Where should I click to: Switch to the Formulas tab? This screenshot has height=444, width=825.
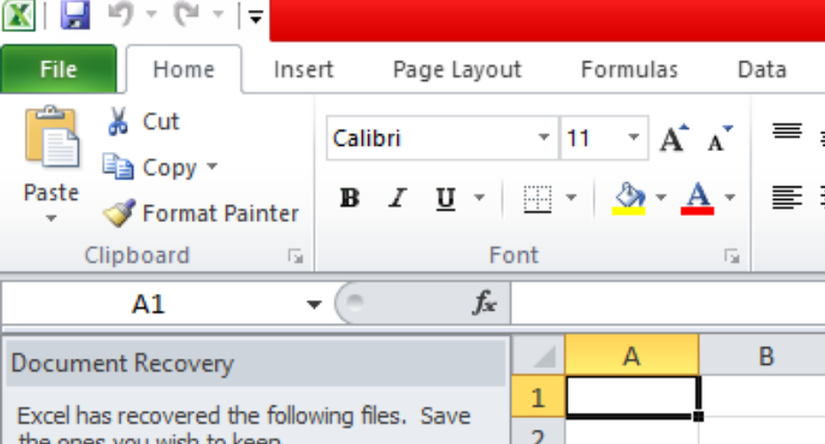click(629, 69)
